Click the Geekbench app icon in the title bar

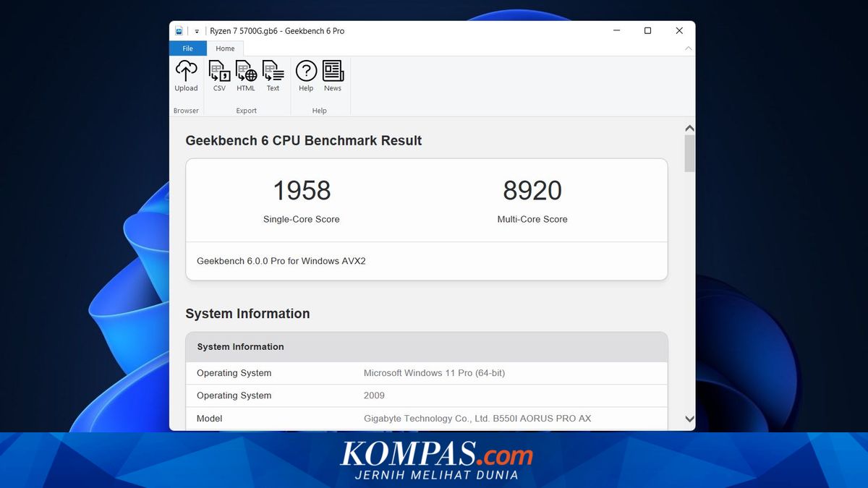(x=179, y=31)
